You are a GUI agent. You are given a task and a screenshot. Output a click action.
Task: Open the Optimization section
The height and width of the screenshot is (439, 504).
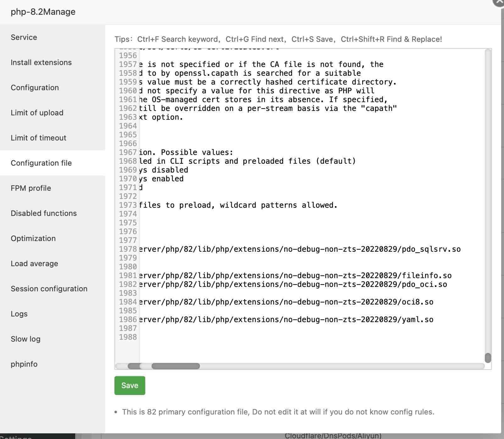(x=33, y=239)
